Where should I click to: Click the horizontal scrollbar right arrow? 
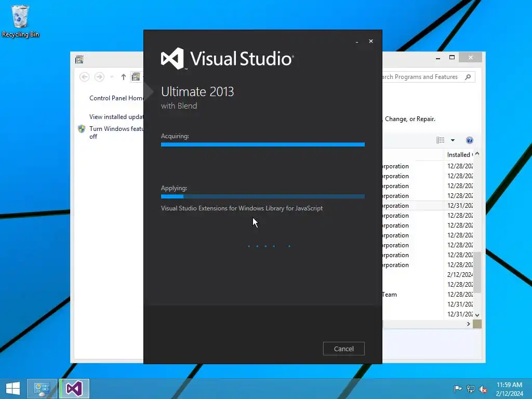point(469,324)
